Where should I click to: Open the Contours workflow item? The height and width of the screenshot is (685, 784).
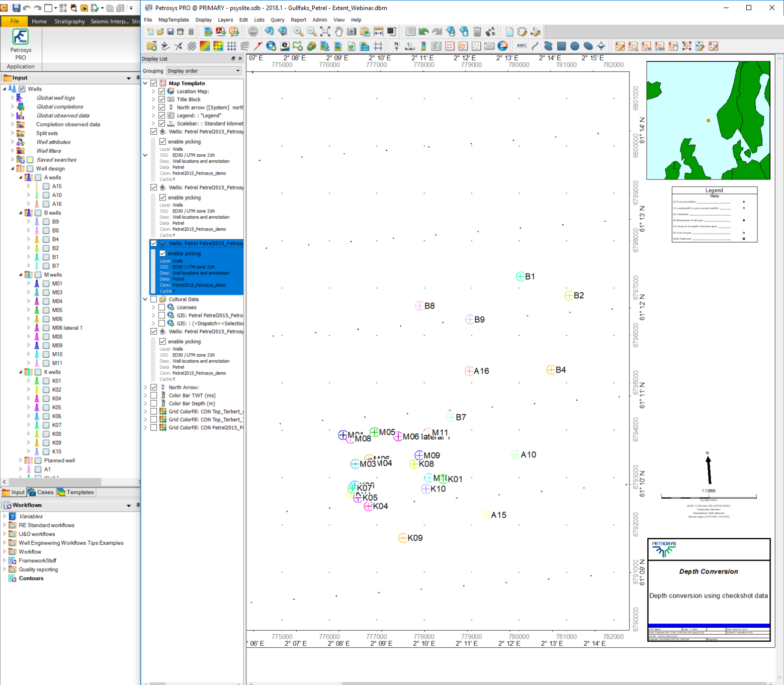31,578
